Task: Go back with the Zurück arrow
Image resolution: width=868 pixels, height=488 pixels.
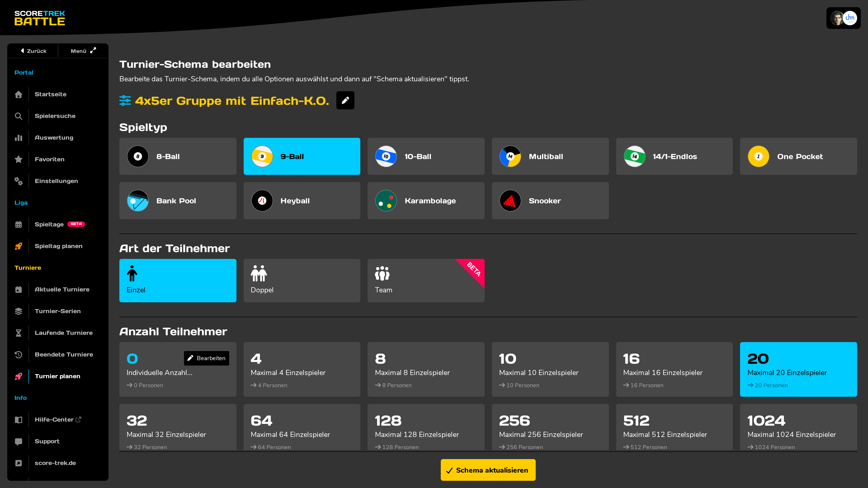Action: [x=33, y=51]
